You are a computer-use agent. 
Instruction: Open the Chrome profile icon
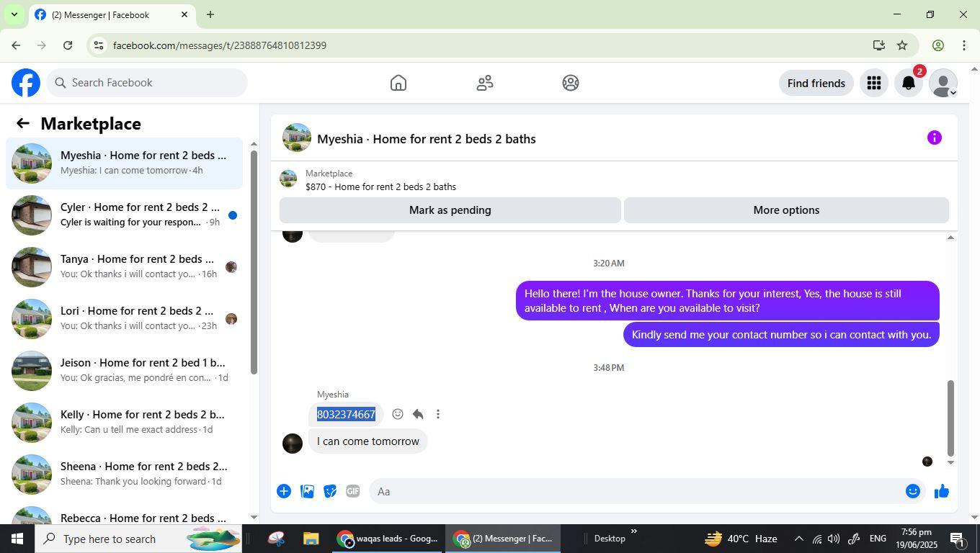938,45
